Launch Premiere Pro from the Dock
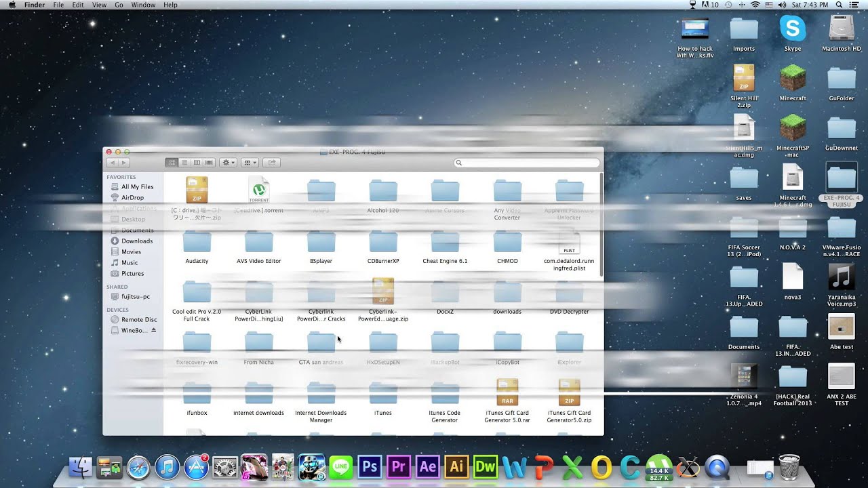 (399, 466)
